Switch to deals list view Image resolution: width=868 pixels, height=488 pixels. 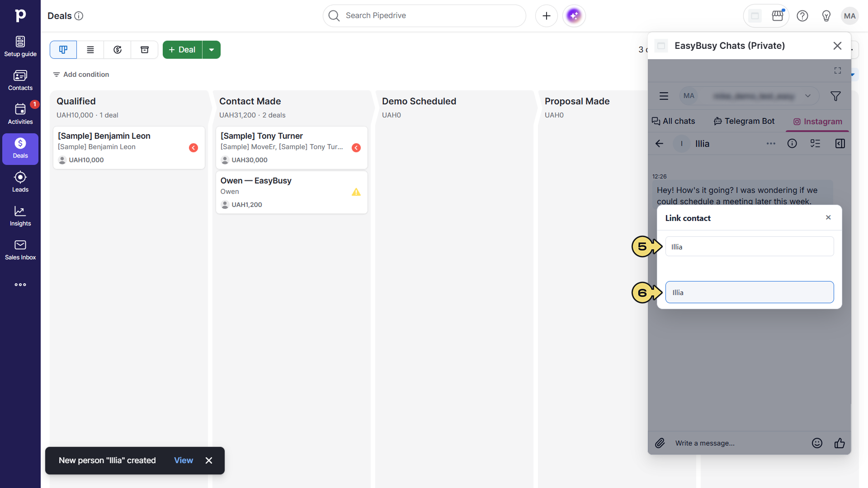click(x=90, y=50)
